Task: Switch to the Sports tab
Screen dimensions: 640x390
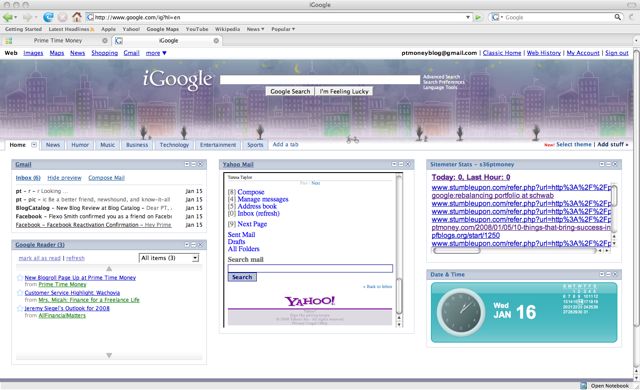Action: pyautogui.click(x=255, y=145)
